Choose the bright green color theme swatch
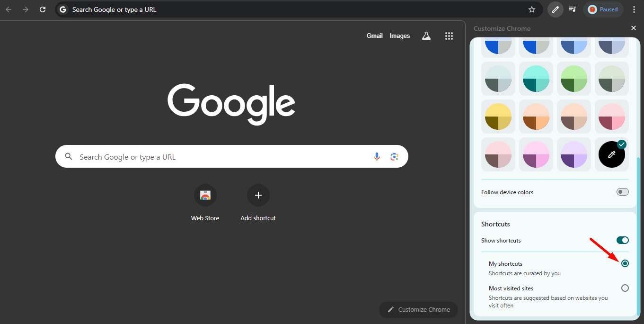Image resolution: width=644 pixels, height=324 pixels. point(574,79)
